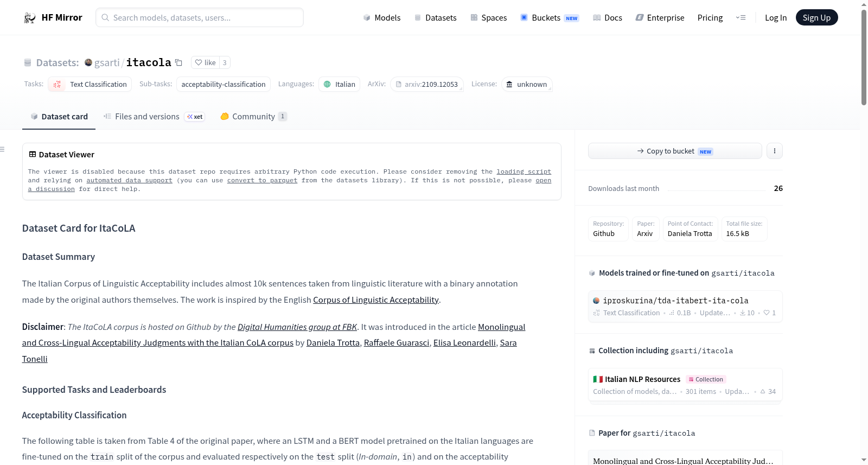Click the Text Classification task tag
Viewport: 868px width, 465px height.
(x=90, y=84)
